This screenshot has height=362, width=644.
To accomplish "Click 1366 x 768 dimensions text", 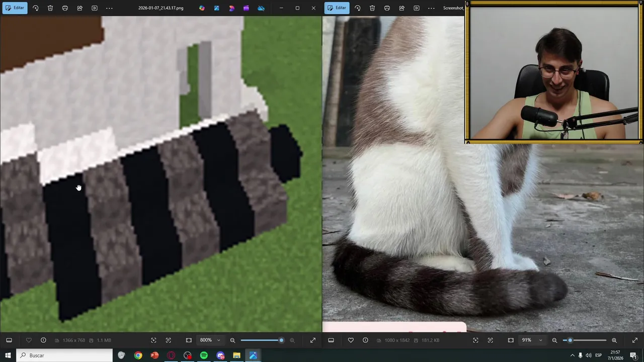I will click(x=74, y=340).
